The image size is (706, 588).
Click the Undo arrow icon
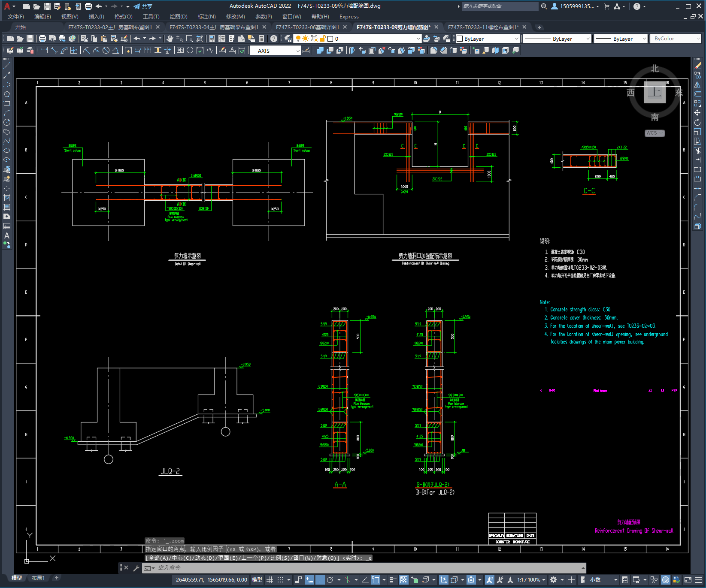[137, 39]
